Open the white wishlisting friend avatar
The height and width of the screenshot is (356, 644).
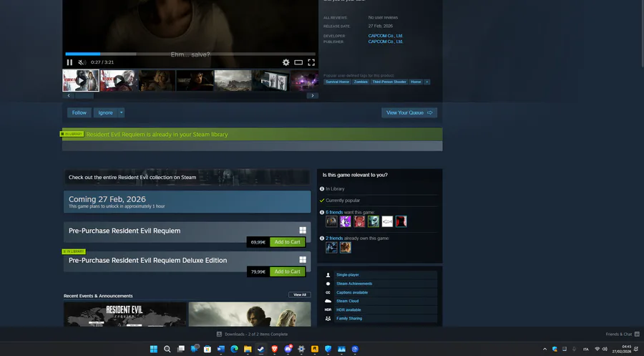point(387,221)
